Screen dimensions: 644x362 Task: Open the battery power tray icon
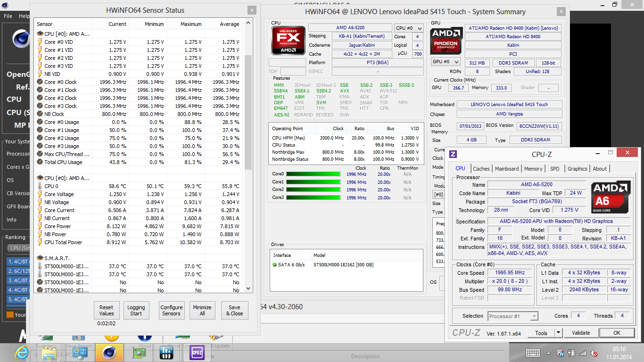point(571,353)
